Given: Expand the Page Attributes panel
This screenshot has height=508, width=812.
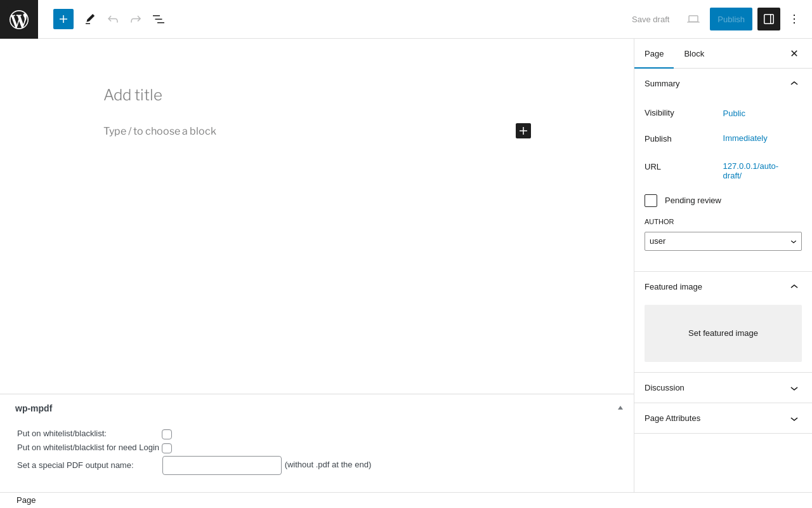Looking at the screenshot, I should (723, 418).
